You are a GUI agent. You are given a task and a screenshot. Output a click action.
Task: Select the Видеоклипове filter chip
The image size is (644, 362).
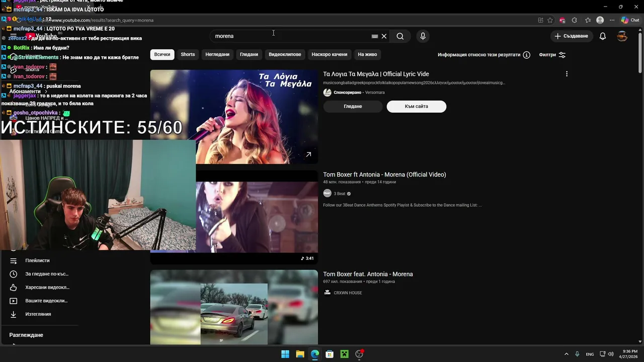coord(285,54)
